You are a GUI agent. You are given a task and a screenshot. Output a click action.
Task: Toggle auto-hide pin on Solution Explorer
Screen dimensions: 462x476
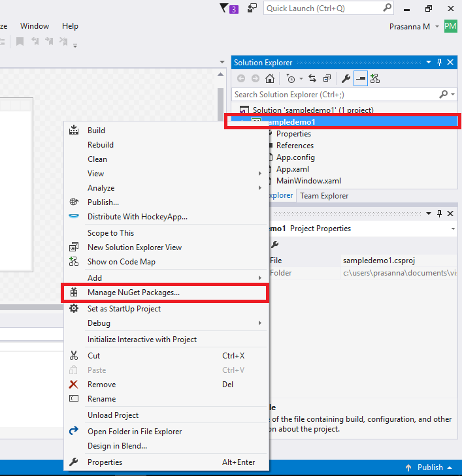coord(439,62)
